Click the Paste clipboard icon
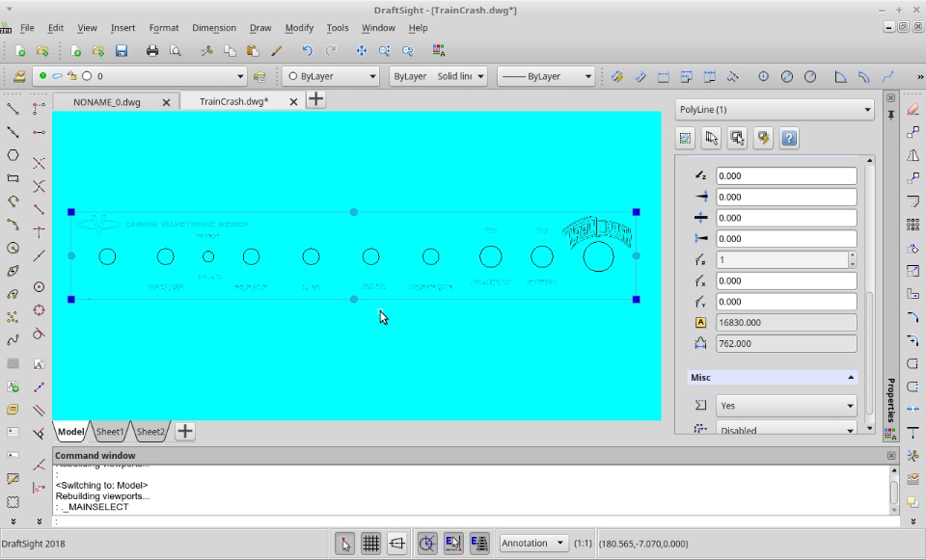This screenshot has height=560, width=926. [x=253, y=51]
